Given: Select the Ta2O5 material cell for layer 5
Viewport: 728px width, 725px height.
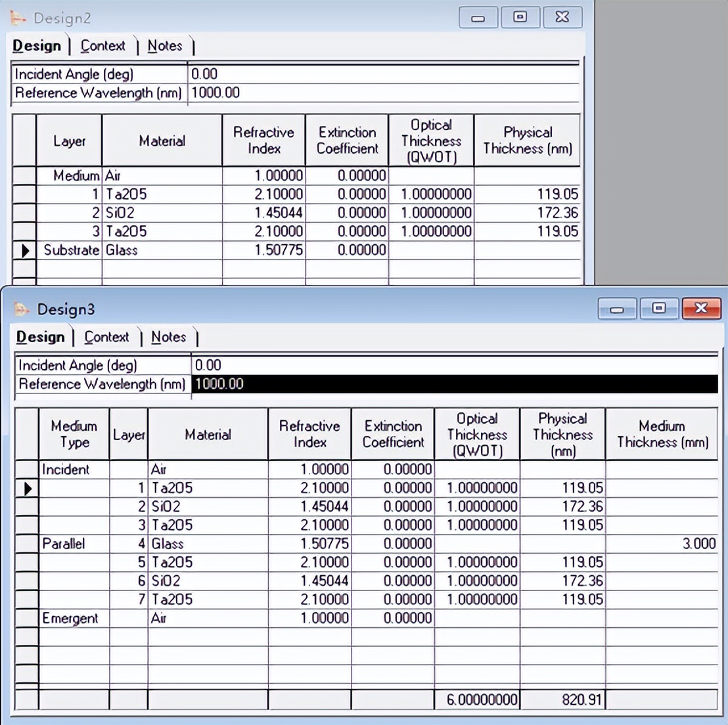Looking at the screenshot, I should (208, 562).
